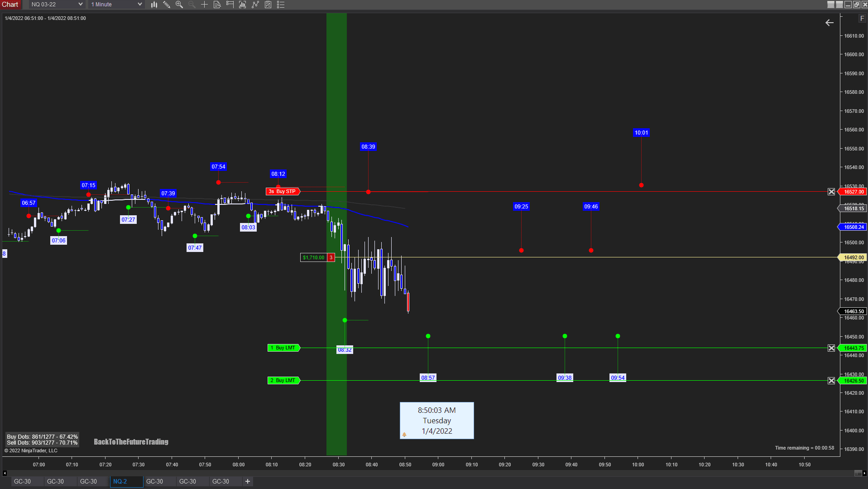Click the 06:57 time label marker
Image resolution: width=868 pixels, height=489 pixels.
pos(29,203)
